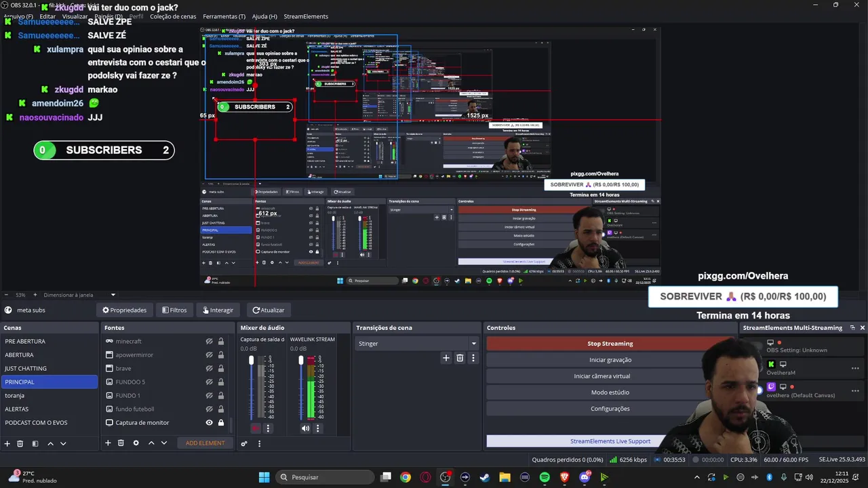Screen dimensions: 868x488
Task: Open Coleção de cenas menu
Action: (x=173, y=16)
